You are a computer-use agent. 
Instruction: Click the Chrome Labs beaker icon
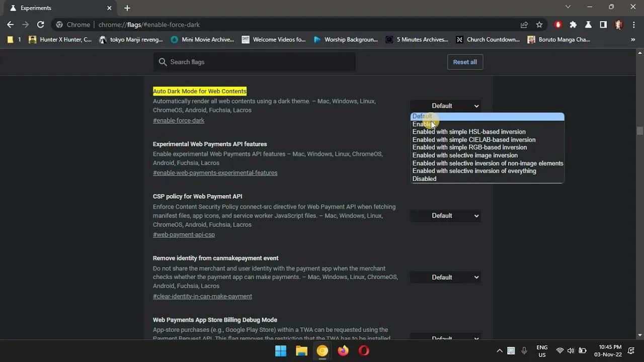click(588, 24)
